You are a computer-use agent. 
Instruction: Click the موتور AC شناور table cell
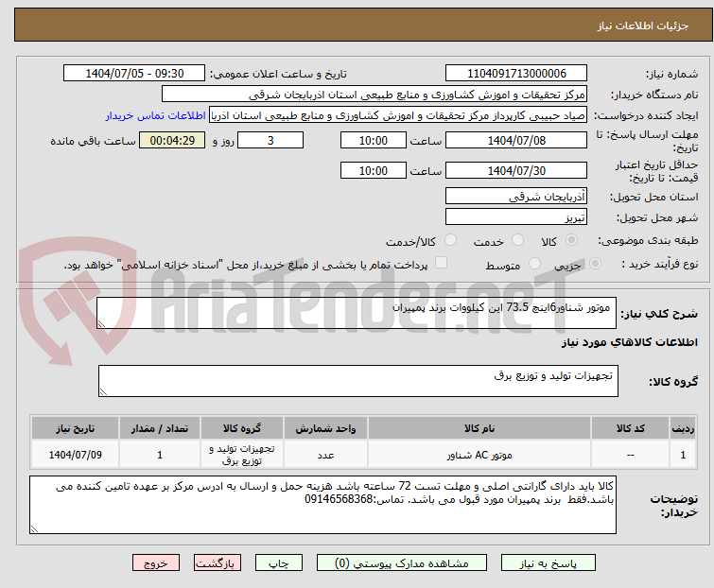[x=479, y=455]
